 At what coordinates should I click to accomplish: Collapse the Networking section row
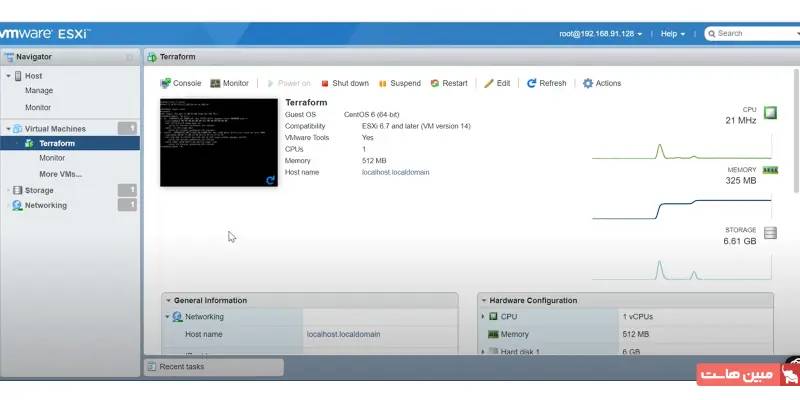click(167, 317)
